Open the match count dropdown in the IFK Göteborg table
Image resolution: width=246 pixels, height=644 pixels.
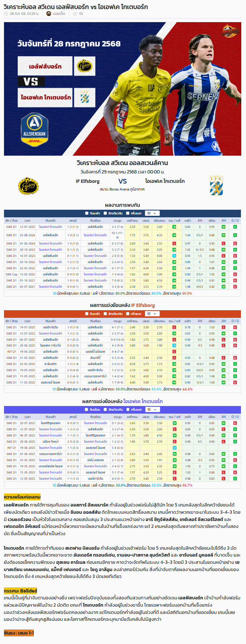[152, 410]
